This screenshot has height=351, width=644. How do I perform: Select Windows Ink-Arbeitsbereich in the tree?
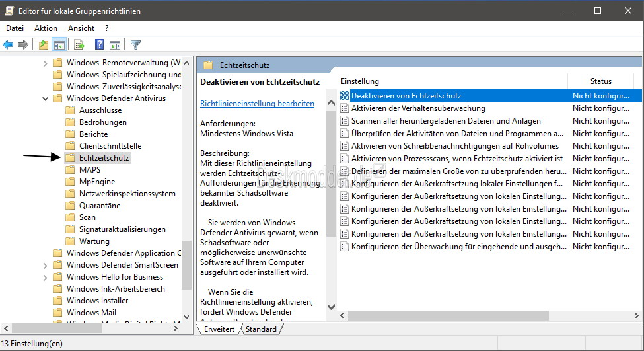(x=116, y=288)
